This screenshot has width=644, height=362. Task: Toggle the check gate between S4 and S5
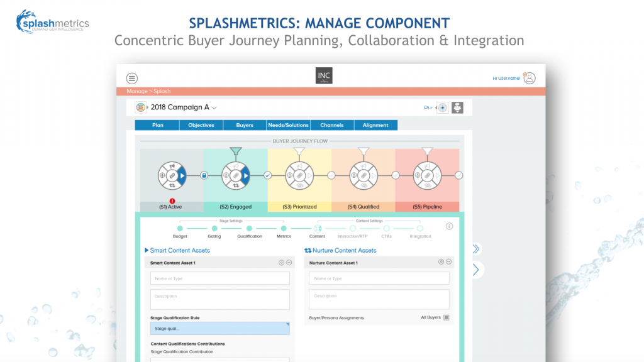click(395, 175)
